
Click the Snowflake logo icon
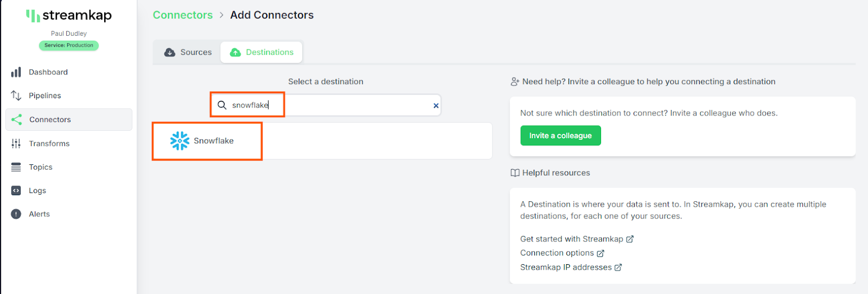[180, 141]
